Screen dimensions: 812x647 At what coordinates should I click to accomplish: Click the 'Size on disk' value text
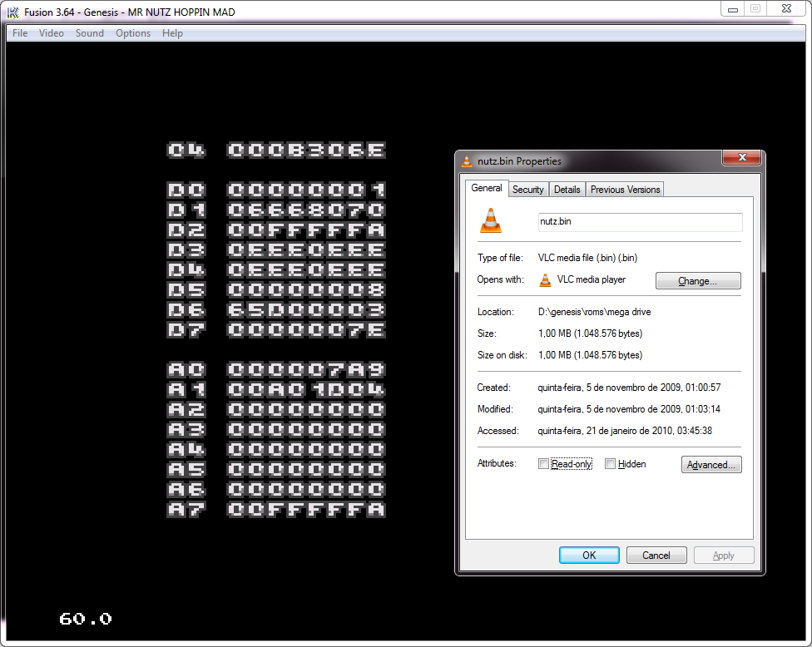pos(591,355)
